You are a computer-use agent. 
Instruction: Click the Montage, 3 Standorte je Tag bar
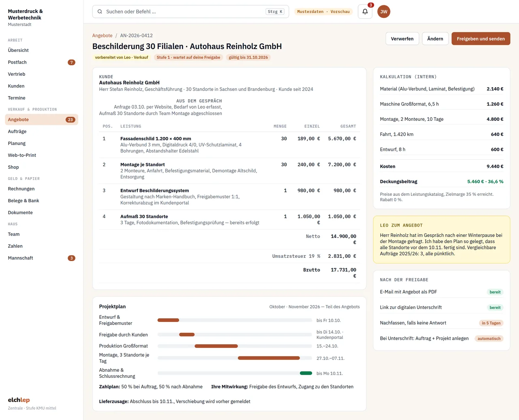(x=269, y=358)
